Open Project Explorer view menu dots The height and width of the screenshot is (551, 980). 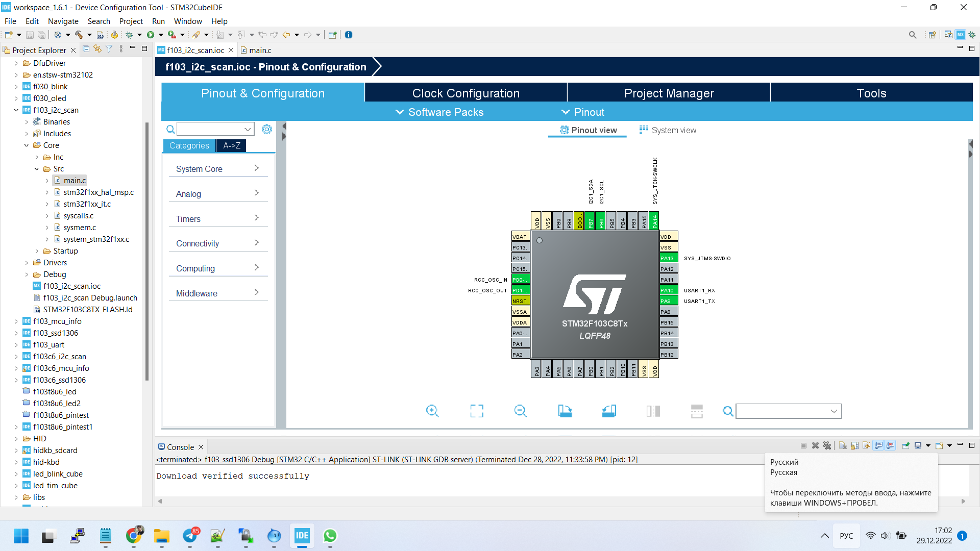[x=121, y=49]
